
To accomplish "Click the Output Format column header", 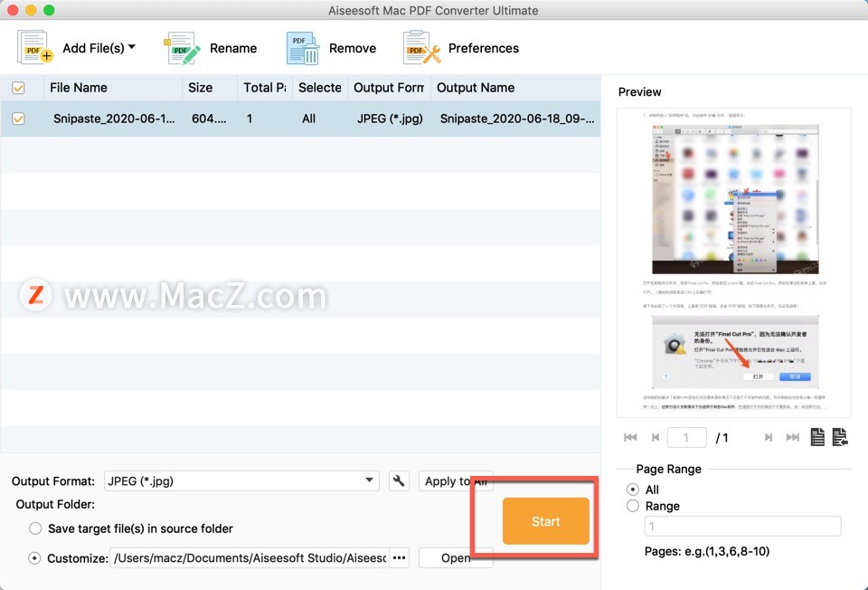I will point(389,88).
